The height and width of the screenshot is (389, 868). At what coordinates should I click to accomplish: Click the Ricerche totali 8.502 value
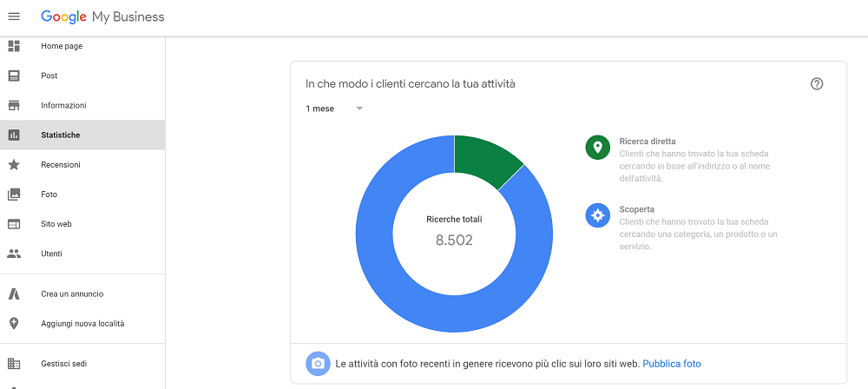[x=454, y=240]
